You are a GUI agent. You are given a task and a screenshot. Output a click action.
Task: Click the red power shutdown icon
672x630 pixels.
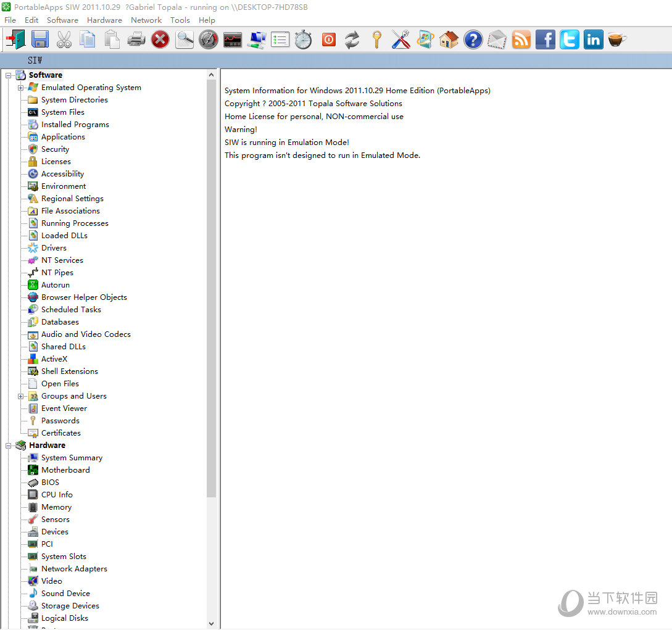pyautogui.click(x=329, y=40)
